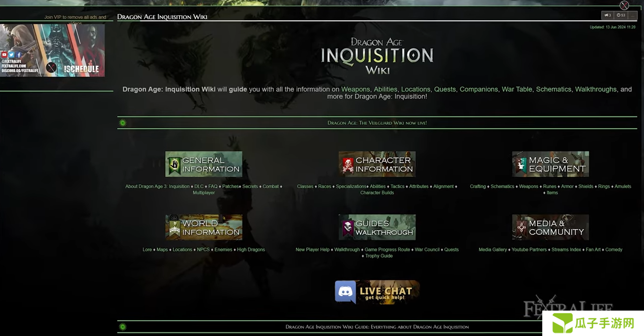Open the World Information banner
Image resolution: width=644 pixels, height=336 pixels.
click(203, 227)
